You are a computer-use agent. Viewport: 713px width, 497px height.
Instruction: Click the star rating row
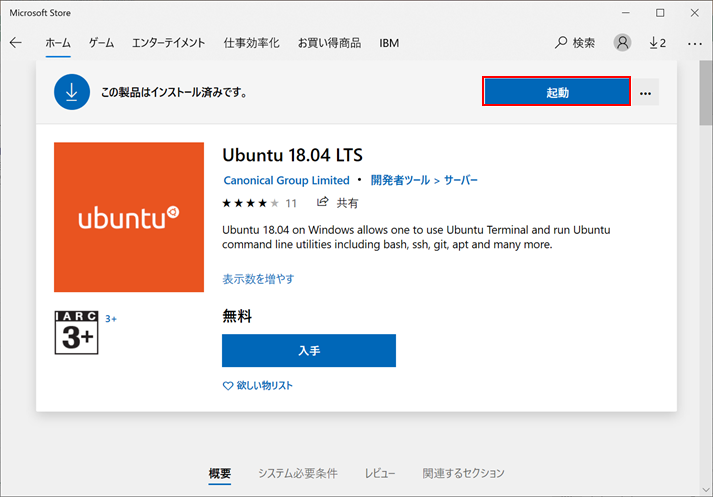click(x=250, y=203)
